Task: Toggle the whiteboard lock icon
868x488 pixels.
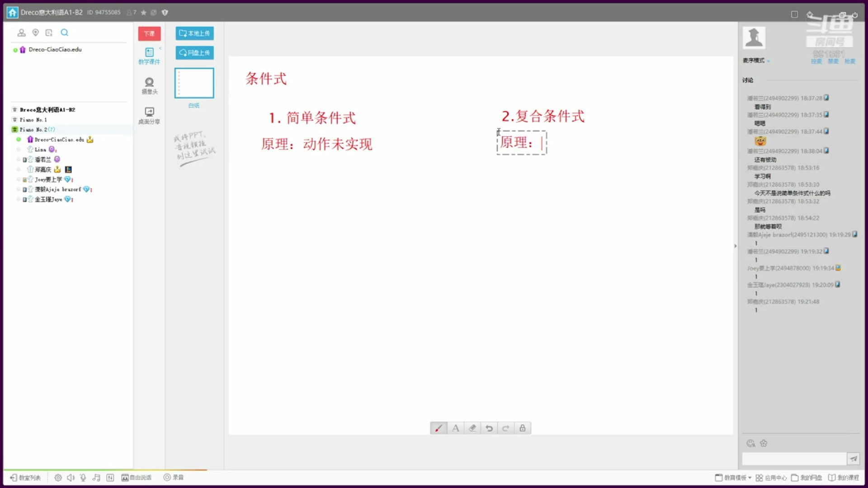Action: click(523, 428)
